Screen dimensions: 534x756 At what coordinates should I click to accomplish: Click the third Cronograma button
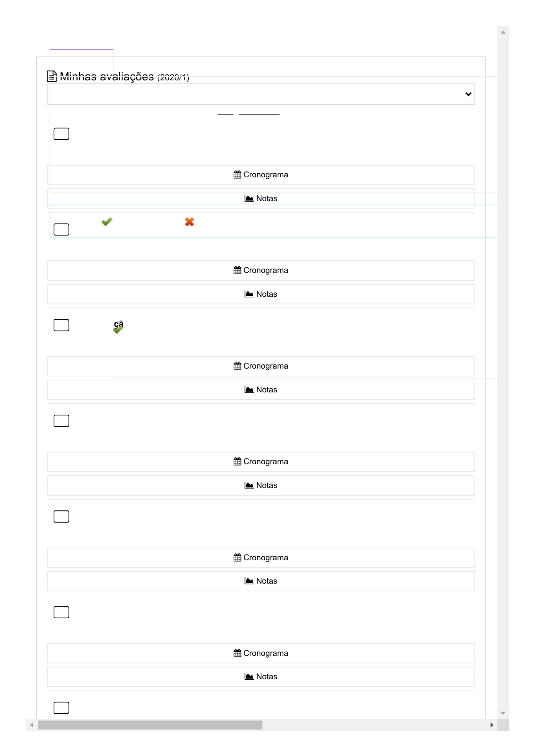[x=261, y=366]
